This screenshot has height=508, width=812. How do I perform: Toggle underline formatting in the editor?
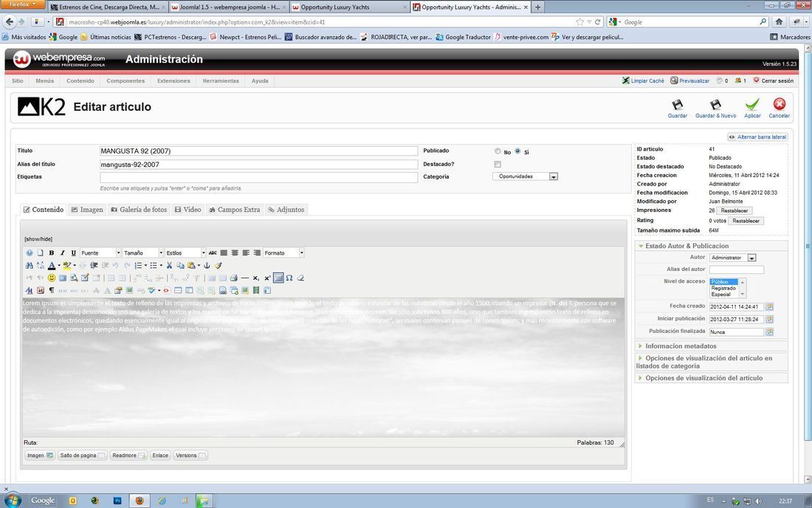click(x=74, y=253)
